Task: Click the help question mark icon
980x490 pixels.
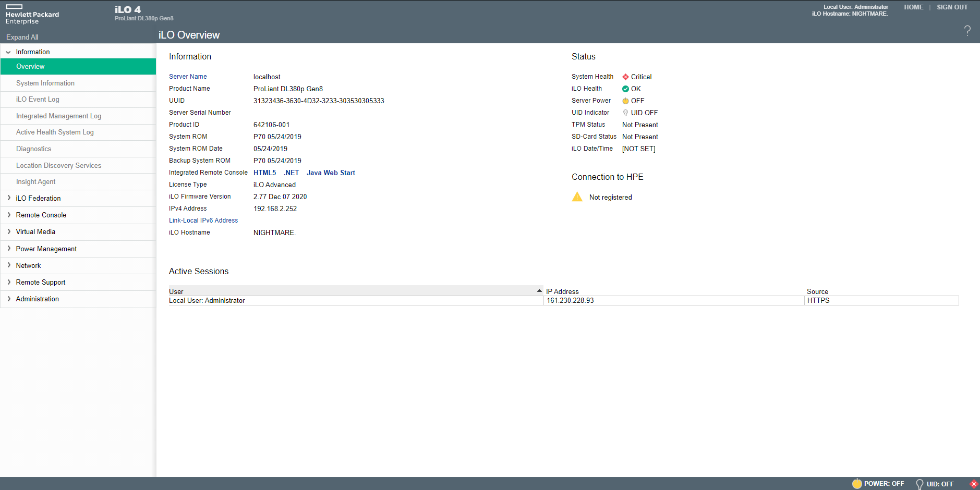Action: click(967, 31)
